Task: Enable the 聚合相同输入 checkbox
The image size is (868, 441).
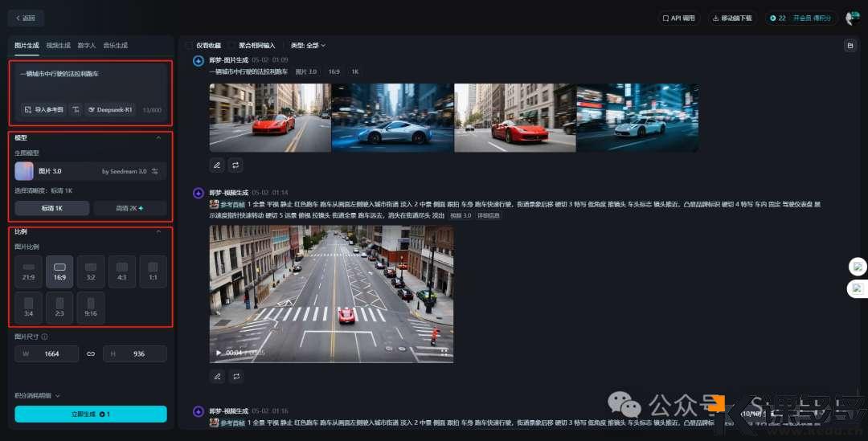Action: 231,46
